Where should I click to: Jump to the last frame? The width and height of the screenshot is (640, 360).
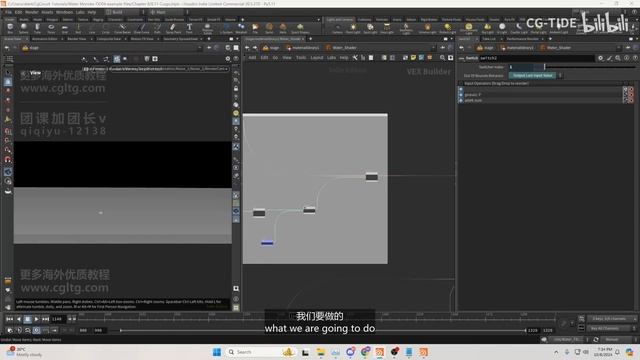point(45,319)
